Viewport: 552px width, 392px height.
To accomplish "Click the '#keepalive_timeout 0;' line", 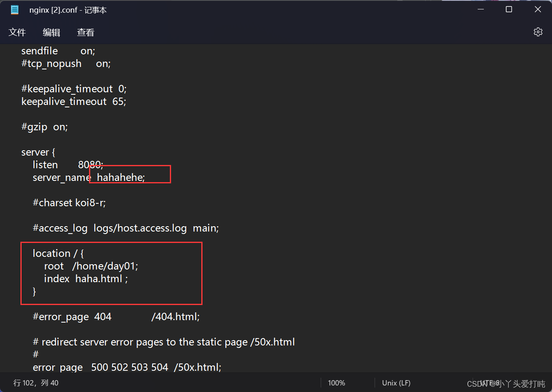I will pyautogui.click(x=74, y=89).
